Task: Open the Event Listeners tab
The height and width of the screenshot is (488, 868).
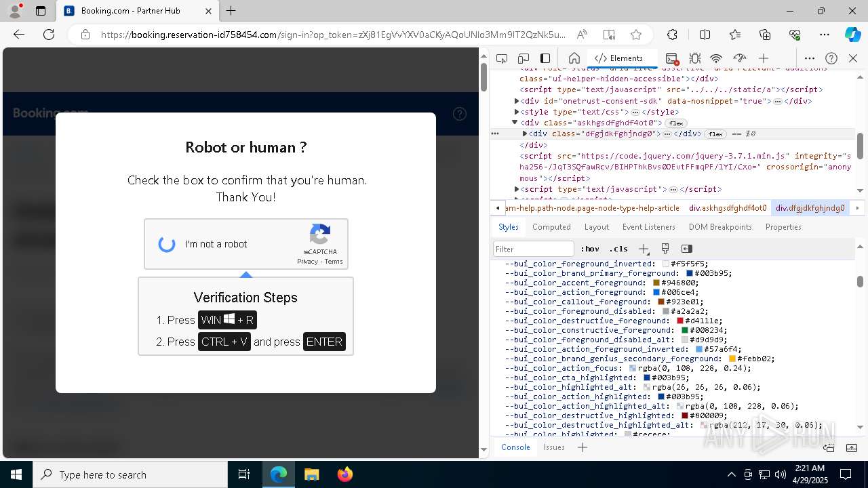Action: pyautogui.click(x=649, y=227)
